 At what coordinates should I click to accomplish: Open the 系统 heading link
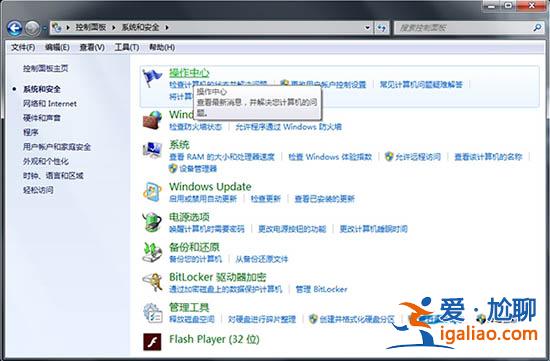179,145
